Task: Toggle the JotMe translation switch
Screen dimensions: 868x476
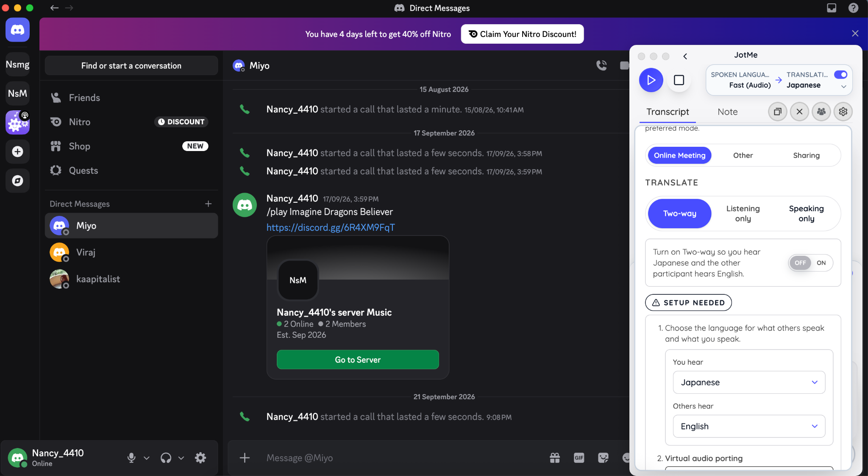Action: 840,75
